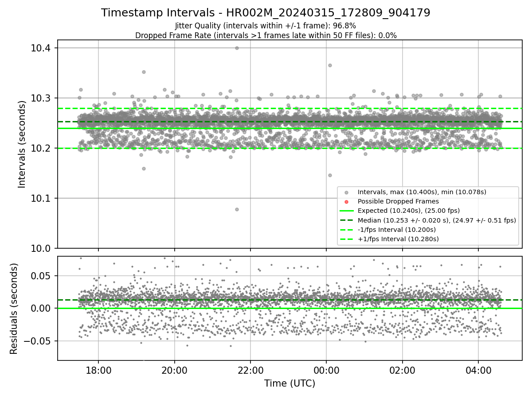Click the '10.3' y-axis tick label
Viewport: 532px width, 399px height.
pyautogui.click(x=41, y=98)
